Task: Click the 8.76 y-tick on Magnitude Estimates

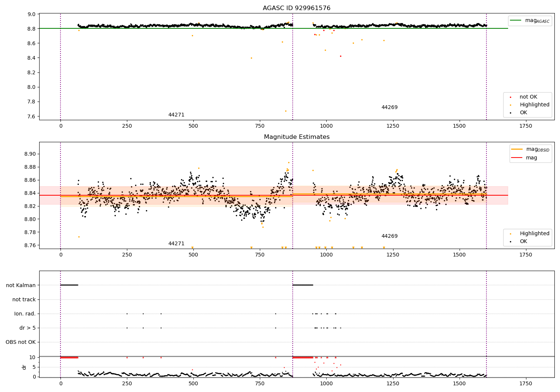Action: (x=30, y=245)
